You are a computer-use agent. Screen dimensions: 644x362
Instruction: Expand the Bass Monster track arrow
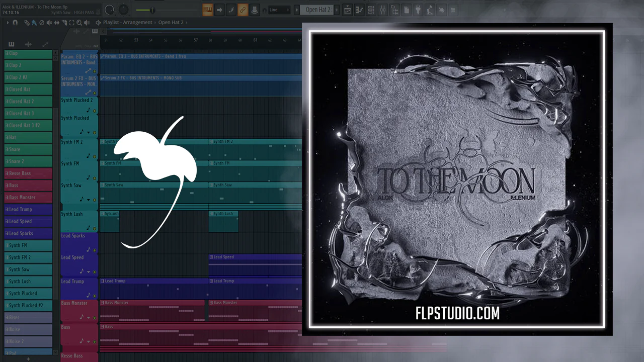pyautogui.click(x=89, y=317)
